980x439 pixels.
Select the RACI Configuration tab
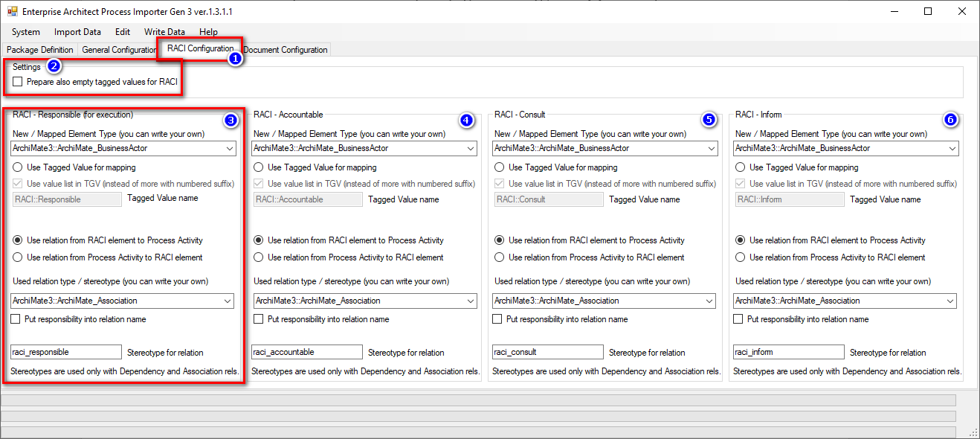[x=200, y=48]
